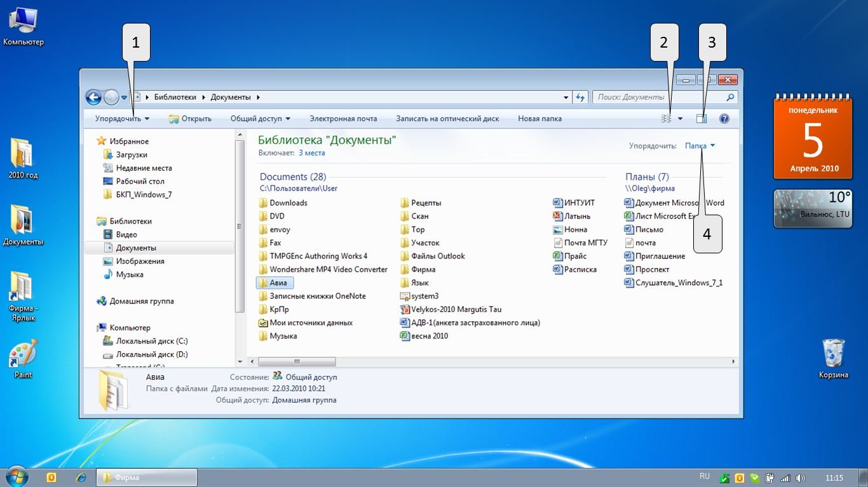Screen dimensions: 868x487
Task: Open the Help question mark icon
Action: (x=724, y=119)
